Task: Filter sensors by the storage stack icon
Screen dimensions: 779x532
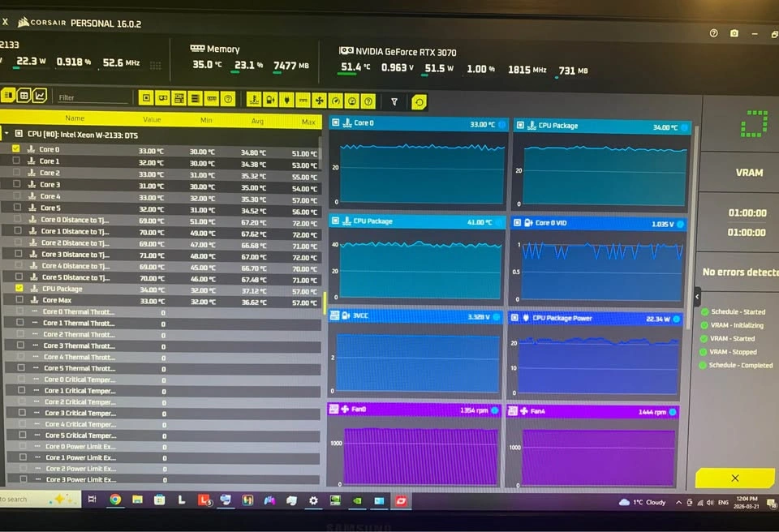Action: pos(196,99)
